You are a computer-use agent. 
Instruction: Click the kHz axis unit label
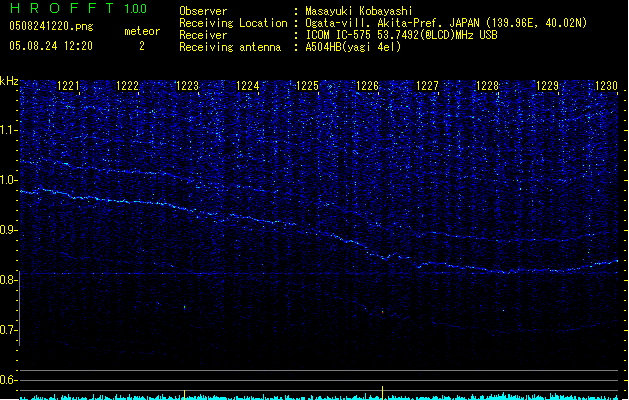click(x=9, y=81)
